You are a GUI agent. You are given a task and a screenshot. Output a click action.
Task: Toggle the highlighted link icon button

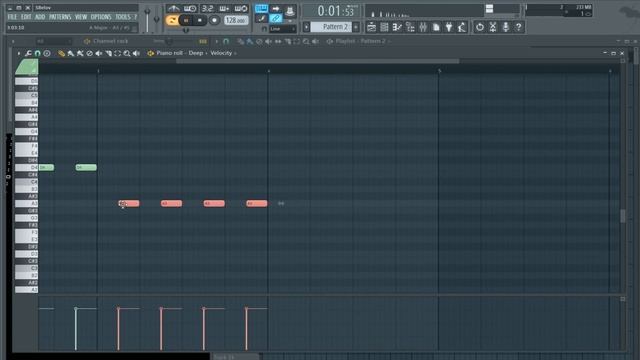click(276, 18)
